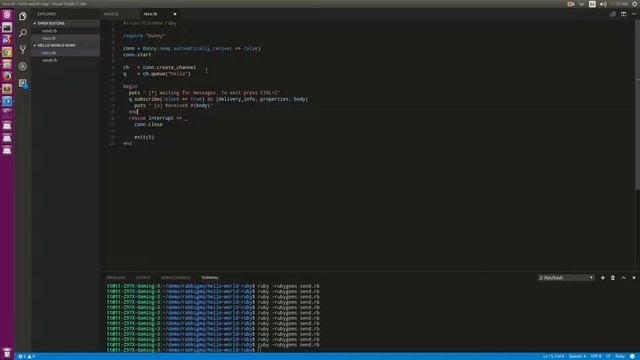The width and height of the screenshot is (640, 360).
Task: Click the terminal prompt input line
Action: click(184, 350)
